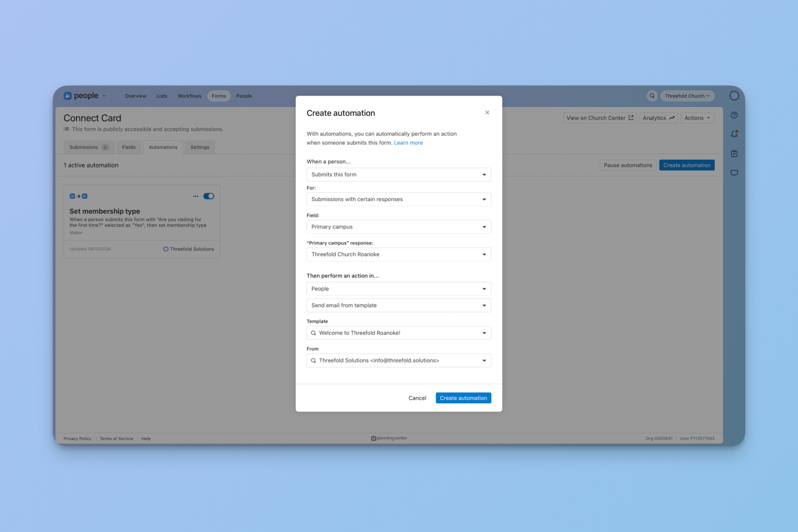
Task: Open the Terms of Service footer link
Action: [116, 439]
